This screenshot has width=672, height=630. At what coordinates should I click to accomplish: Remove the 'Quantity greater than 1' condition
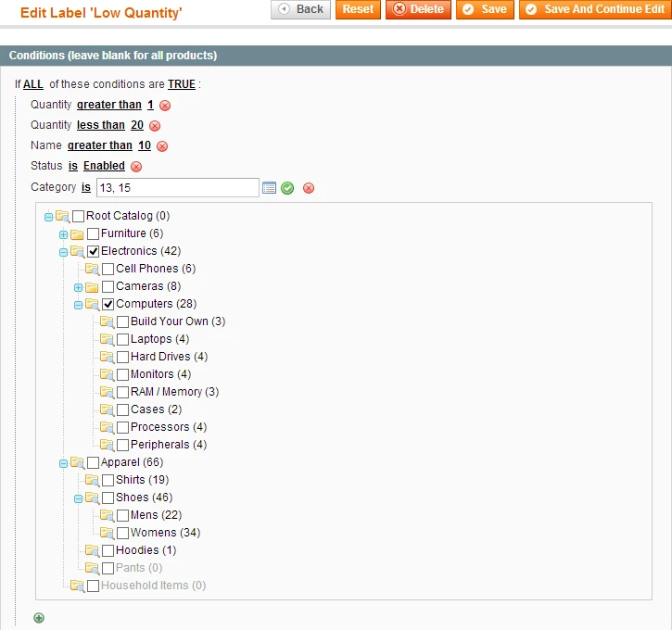(x=165, y=106)
